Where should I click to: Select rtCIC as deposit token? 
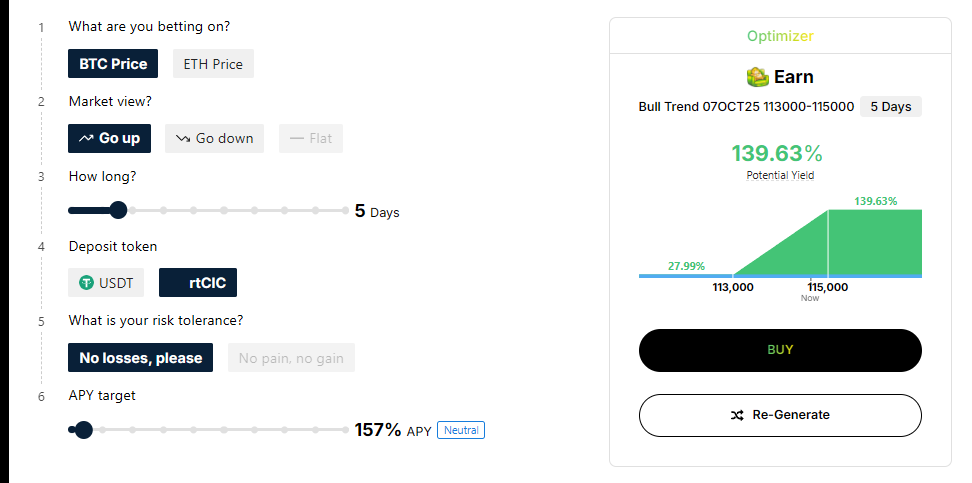[x=198, y=283]
